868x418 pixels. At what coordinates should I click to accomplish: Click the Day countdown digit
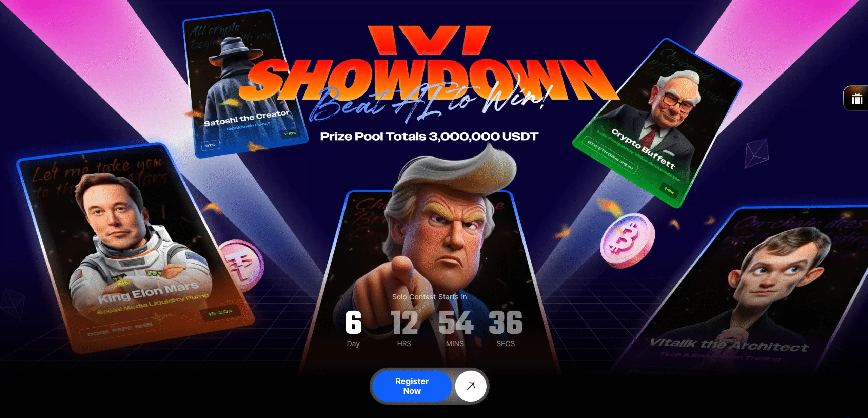tap(353, 322)
